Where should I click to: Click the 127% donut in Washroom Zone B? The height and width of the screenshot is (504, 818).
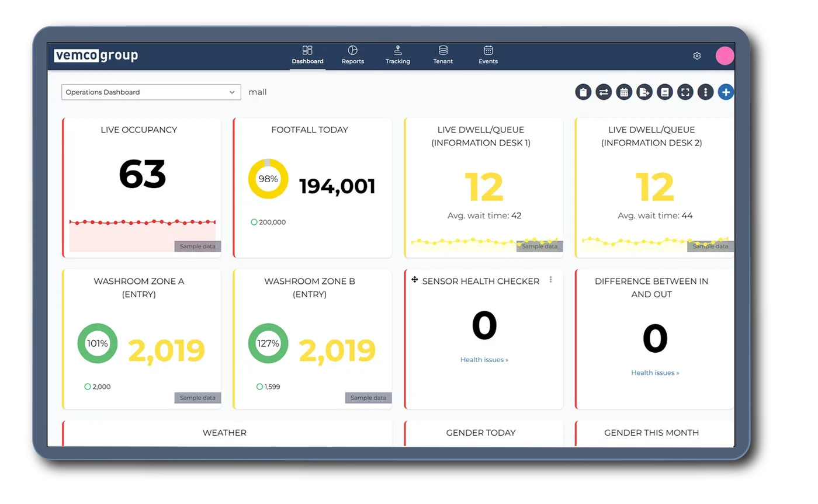point(268,343)
